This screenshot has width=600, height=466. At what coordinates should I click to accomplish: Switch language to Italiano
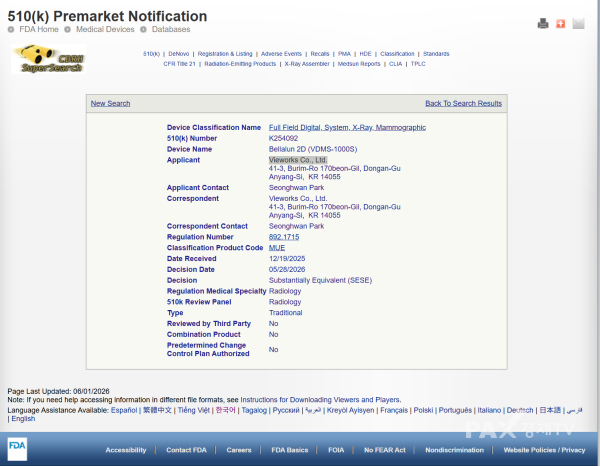pos(489,410)
